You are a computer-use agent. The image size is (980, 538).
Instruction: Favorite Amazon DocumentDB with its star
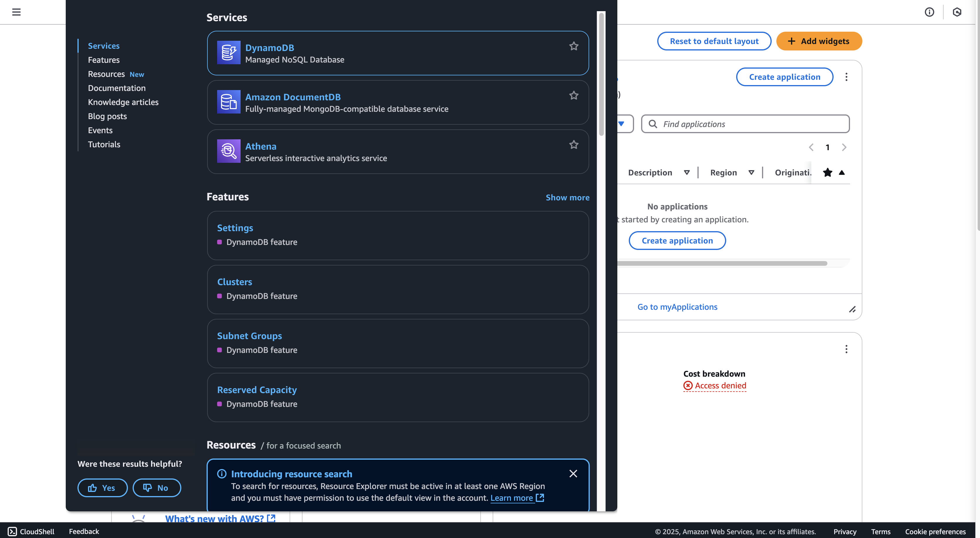pyautogui.click(x=574, y=96)
